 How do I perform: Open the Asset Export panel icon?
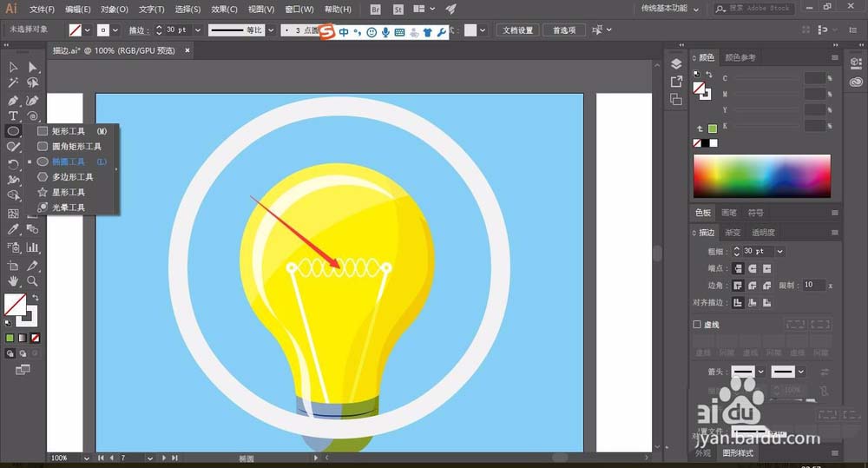[x=676, y=82]
